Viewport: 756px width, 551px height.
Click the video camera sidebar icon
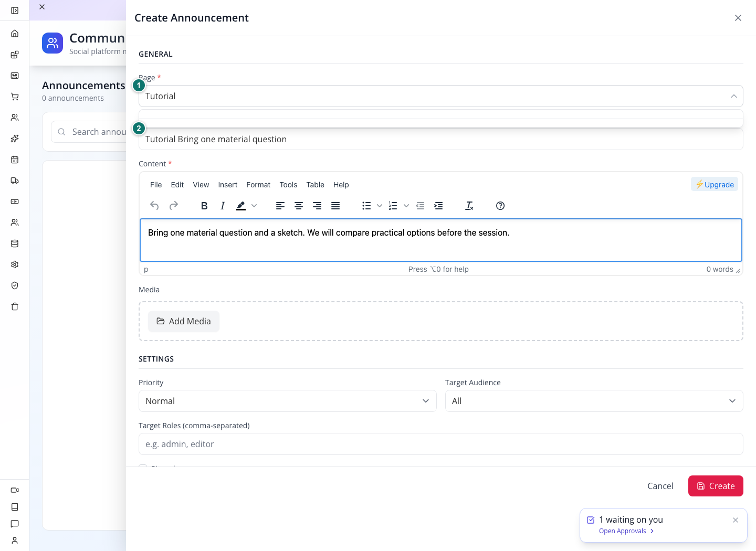click(x=15, y=490)
